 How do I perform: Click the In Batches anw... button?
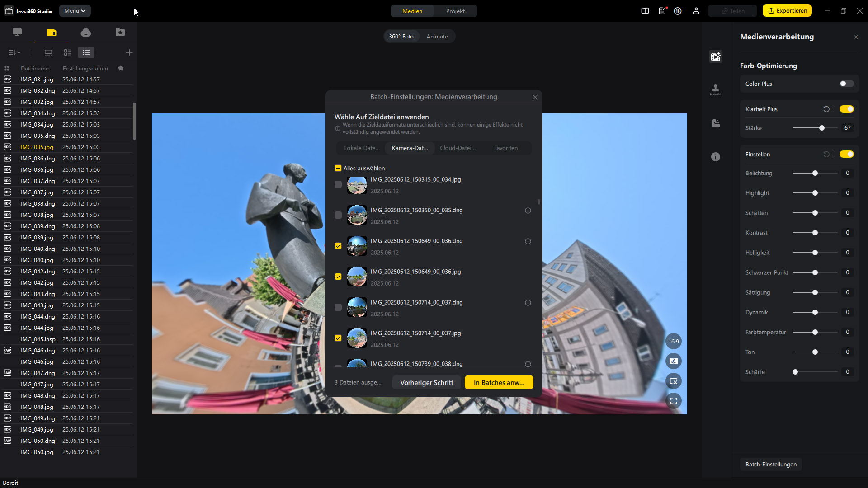(x=499, y=383)
